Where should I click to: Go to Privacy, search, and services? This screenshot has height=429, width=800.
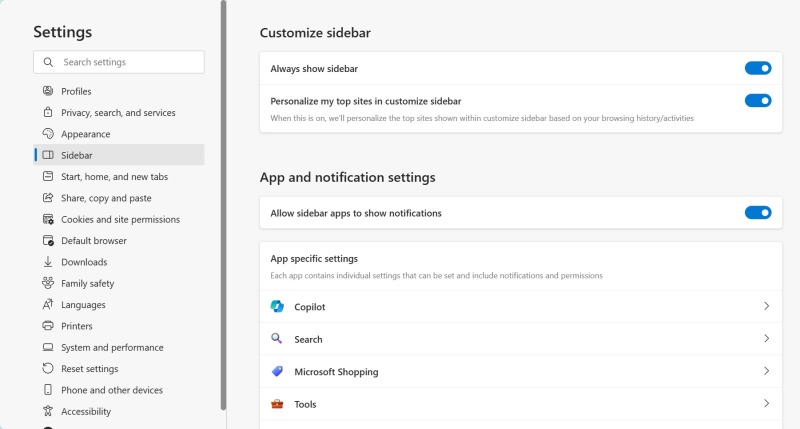click(x=119, y=113)
